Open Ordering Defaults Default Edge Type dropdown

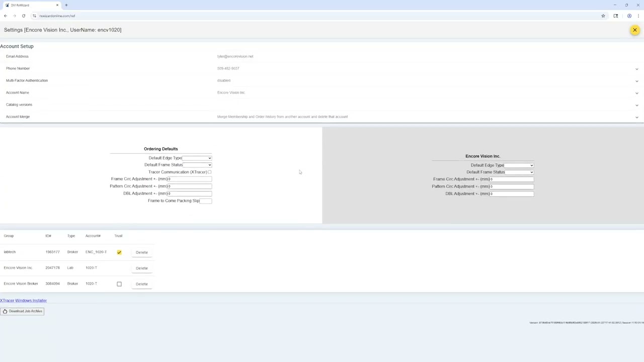click(197, 158)
